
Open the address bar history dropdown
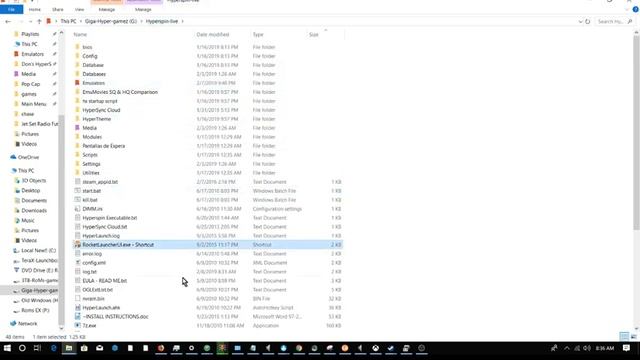coord(580,21)
